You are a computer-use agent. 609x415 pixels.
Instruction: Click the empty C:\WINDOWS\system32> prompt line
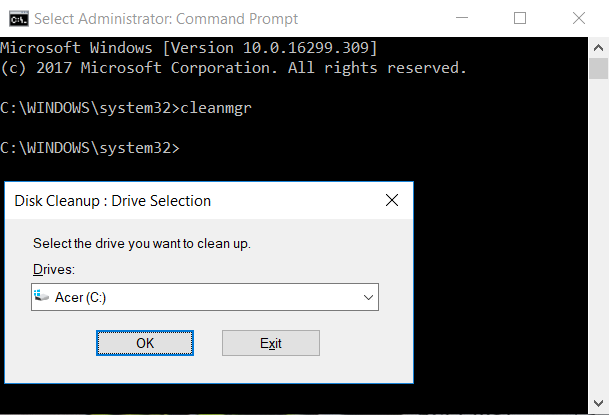pos(90,148)
